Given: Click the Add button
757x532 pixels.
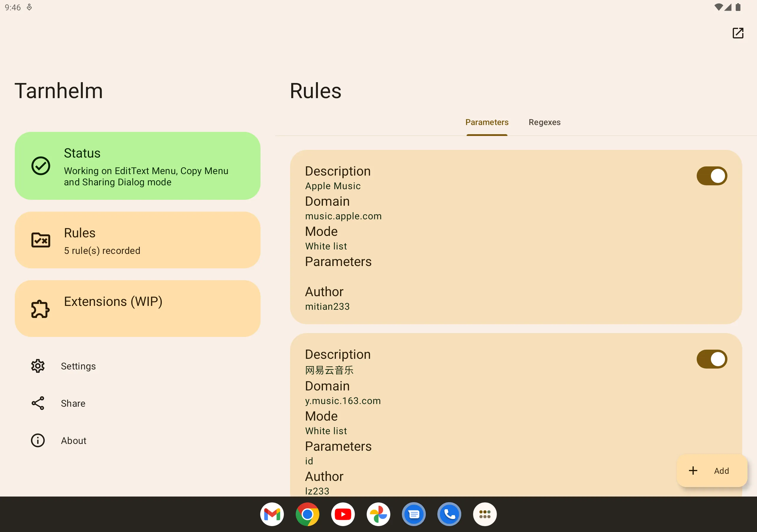Looking at the screenshot, I should (711, 471).
